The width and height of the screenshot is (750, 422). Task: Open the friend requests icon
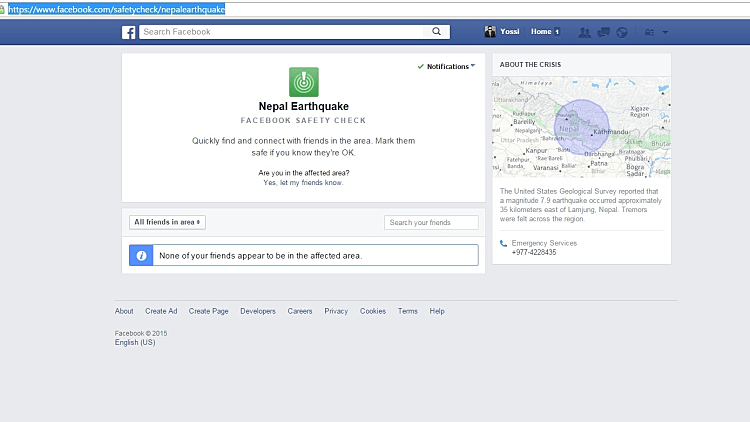tap(584, 32)
